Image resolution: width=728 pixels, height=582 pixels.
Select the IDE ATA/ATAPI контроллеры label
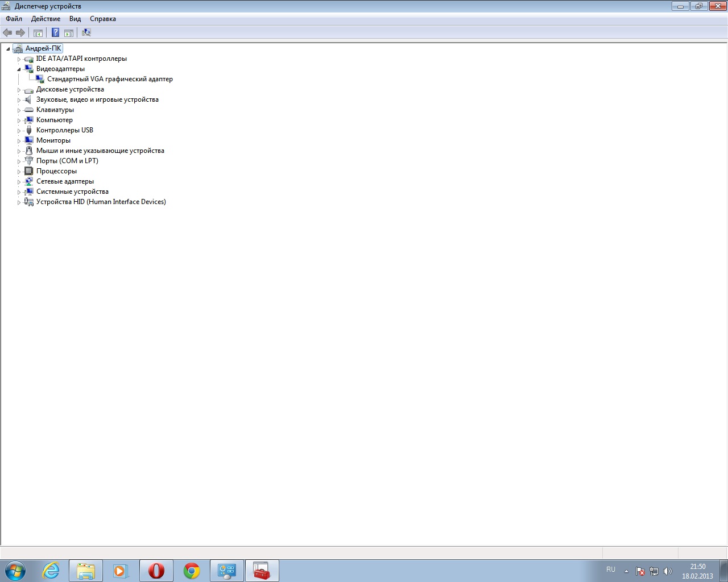coord(81,59)
